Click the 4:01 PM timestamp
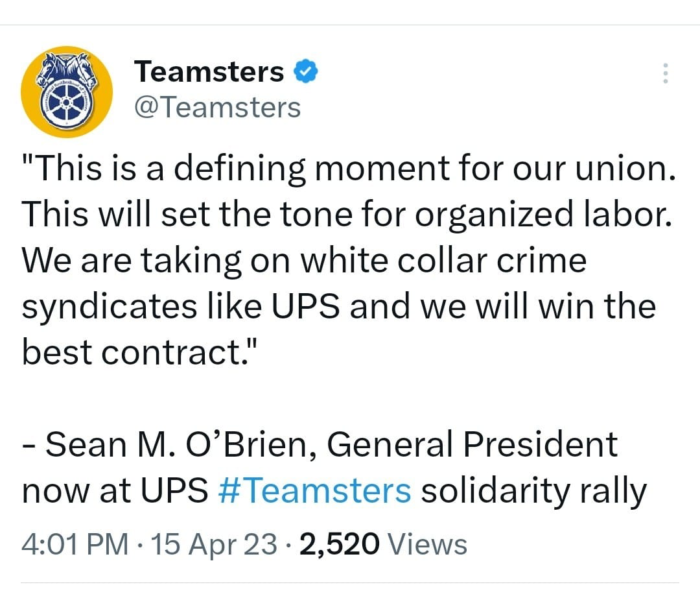Viewport: 700px width, 598px height. pos(75,544)
